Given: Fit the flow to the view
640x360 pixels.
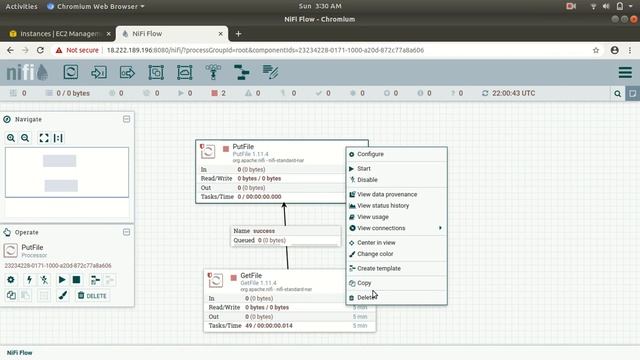Looking at the screenshot, I should [44, 138].
